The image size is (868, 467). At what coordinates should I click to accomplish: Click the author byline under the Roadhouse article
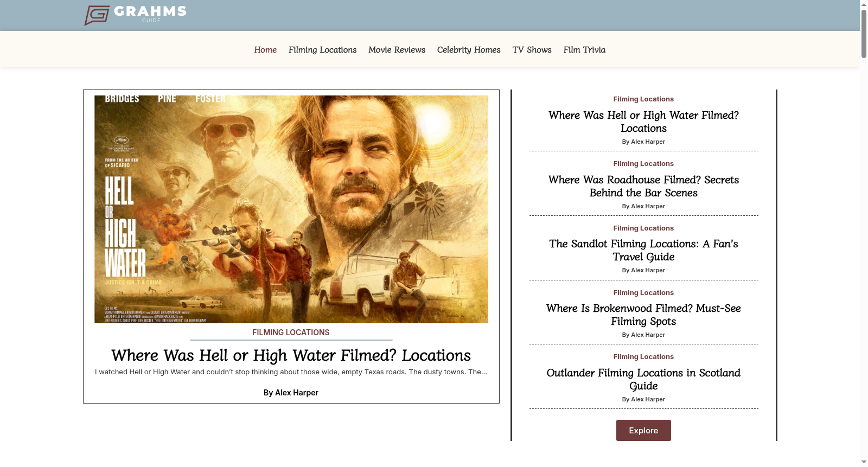point(643,206)
